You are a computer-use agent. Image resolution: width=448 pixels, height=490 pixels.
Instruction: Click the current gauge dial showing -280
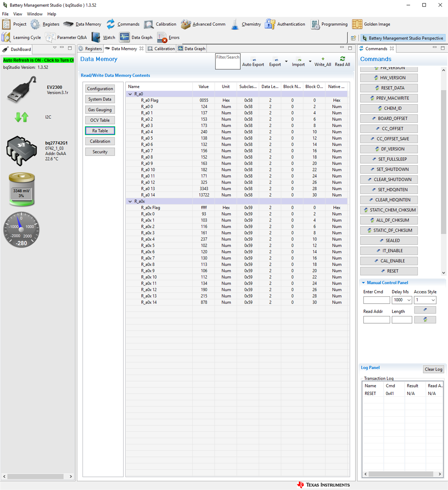[x=21, y=230]
